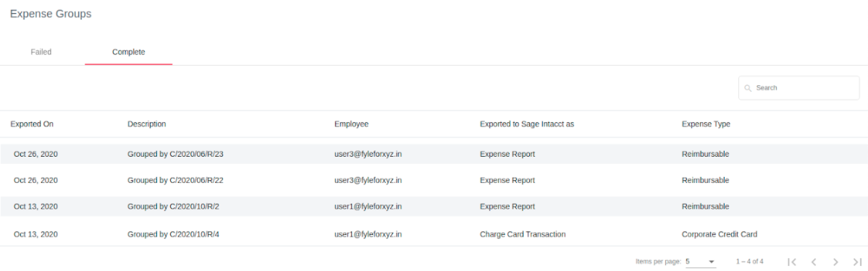Click the Description column header
The height and width of the screenshot is (271, 868).
coord(147,124)
